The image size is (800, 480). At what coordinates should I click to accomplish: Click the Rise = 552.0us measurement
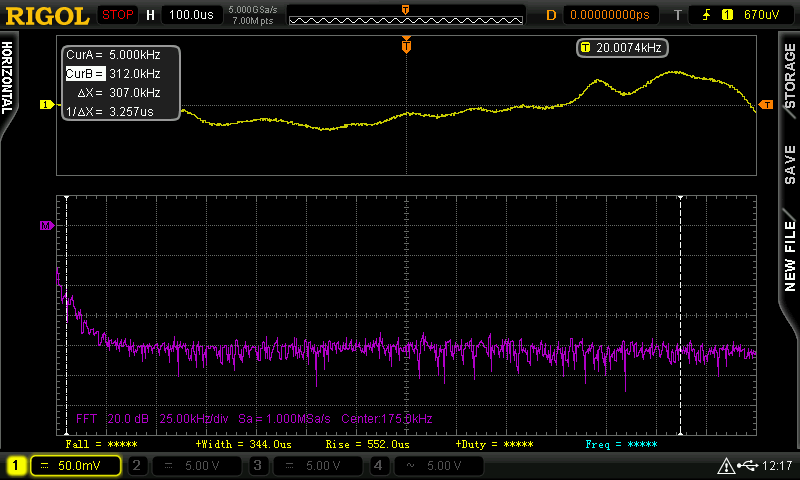pos(367,444)
